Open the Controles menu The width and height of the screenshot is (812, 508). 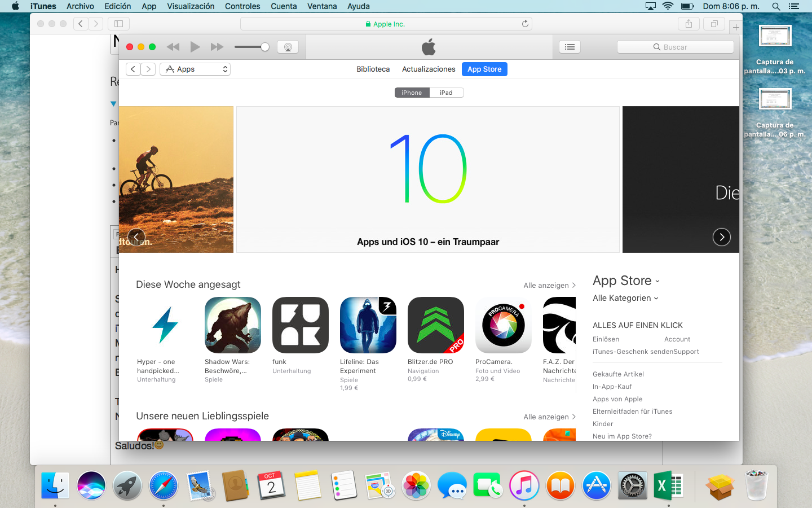point(242,6)
